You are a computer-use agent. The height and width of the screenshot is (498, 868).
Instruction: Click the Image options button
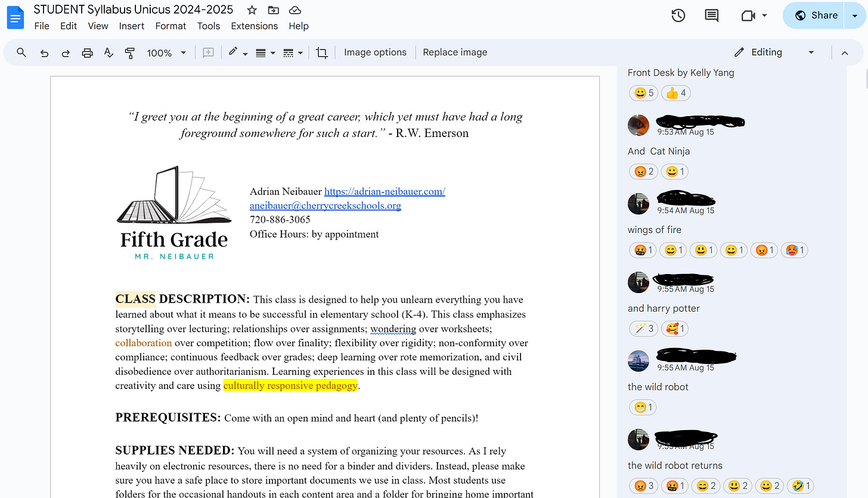tap(375, 52)
